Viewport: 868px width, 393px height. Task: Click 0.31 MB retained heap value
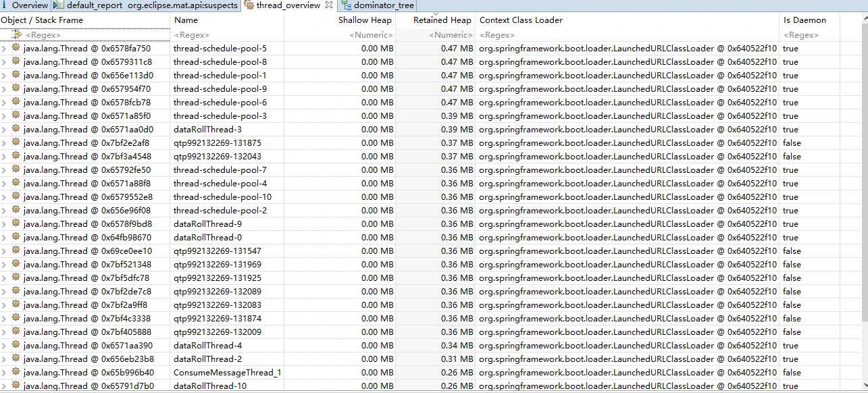457,359
